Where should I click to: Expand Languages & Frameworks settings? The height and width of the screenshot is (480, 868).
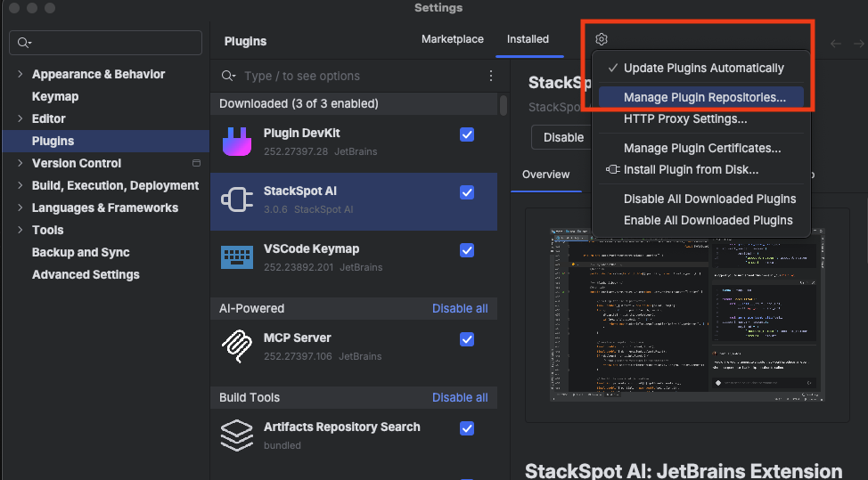coord(20,208)
